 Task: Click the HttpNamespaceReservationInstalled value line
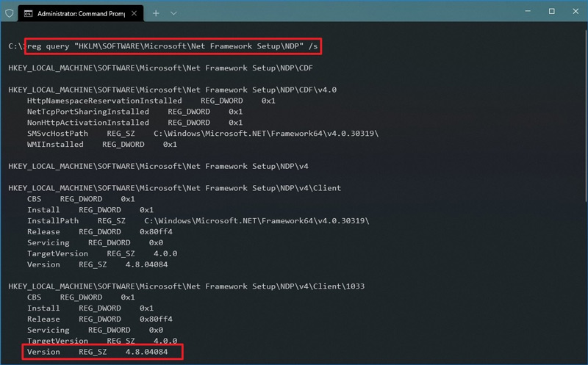151,101
